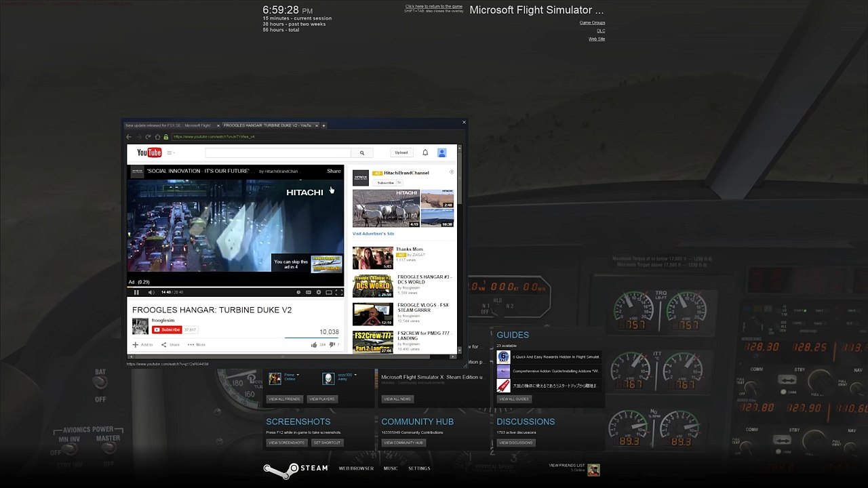
Task: Open WEB BROWSER in Steam overlay
Action: point(356,468)
